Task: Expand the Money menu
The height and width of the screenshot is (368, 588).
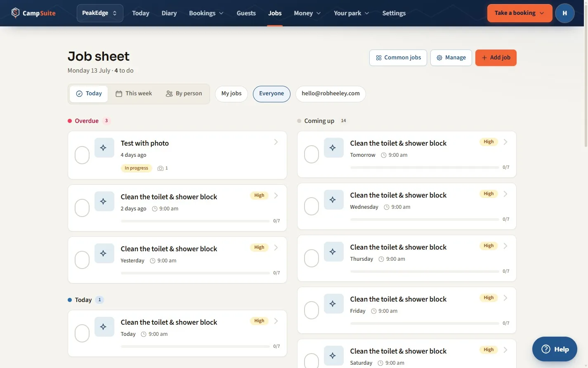Action: 307,13
